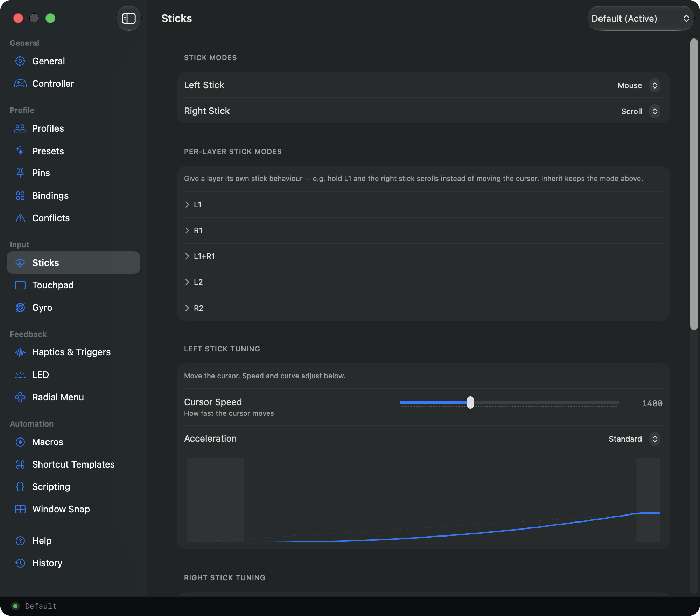
Task: Open the Scripting page
Action: [x=73, y=487]
